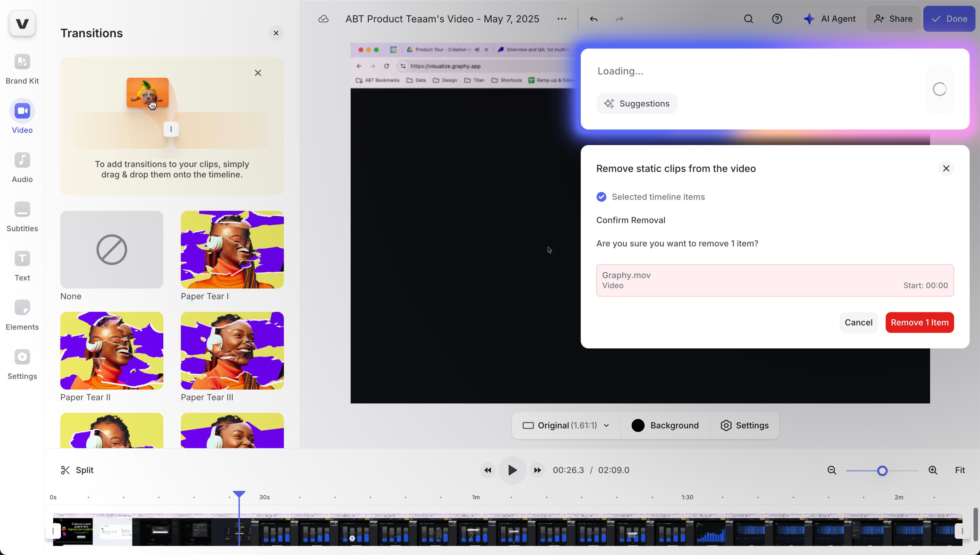Open the sidebar Settings panel
The height and width of the screenshot is (555, 980).
click(22, 364)
